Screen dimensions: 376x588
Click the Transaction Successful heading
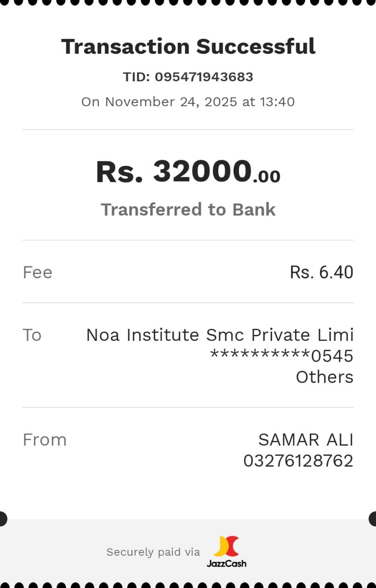188,46
